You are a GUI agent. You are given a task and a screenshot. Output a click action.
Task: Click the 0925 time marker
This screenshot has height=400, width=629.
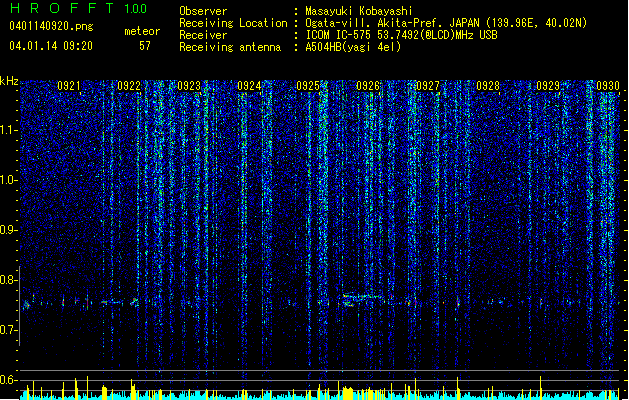pyautogui.click(x=308, y=86)
